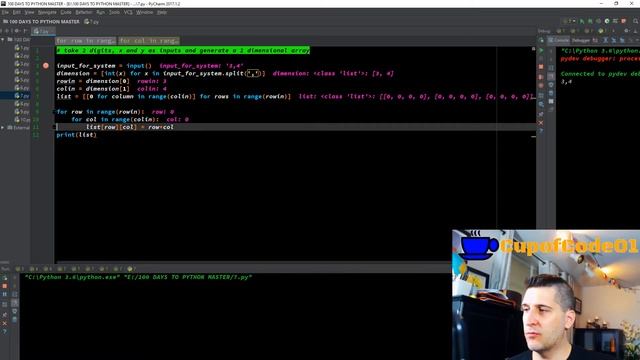Select 1.py in project tree
Screen dimensions: 640x360
coord(22,48)
